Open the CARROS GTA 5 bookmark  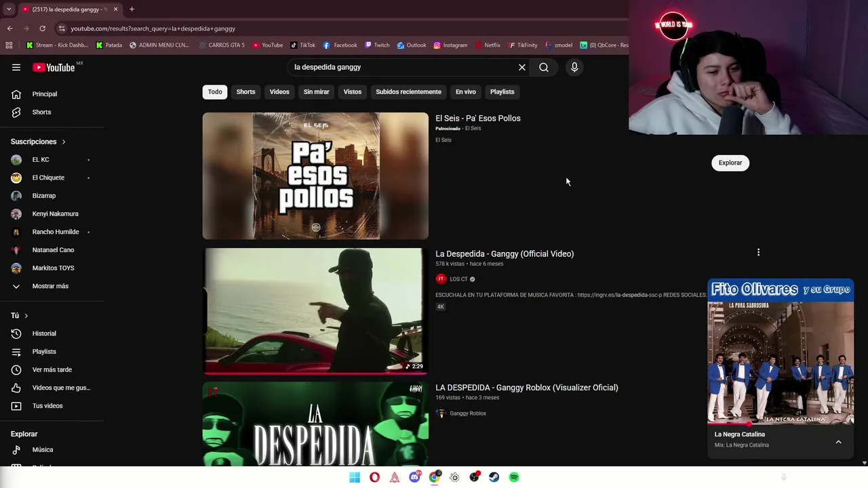[x=222, y=45]
